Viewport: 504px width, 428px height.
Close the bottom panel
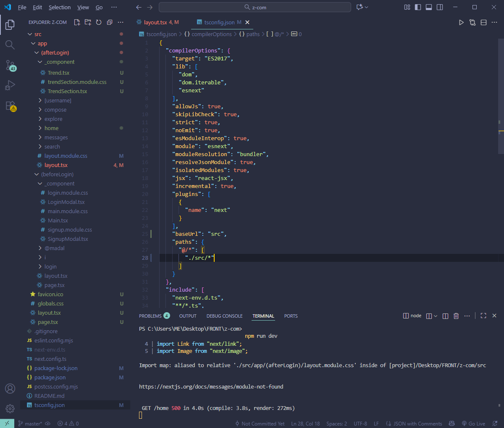pos(494,316)
